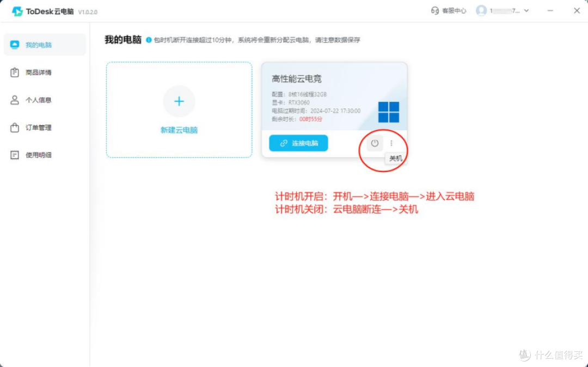Click the 我的电脑 page heading
The width and height of the screenshot is (588, 367).
123,40
